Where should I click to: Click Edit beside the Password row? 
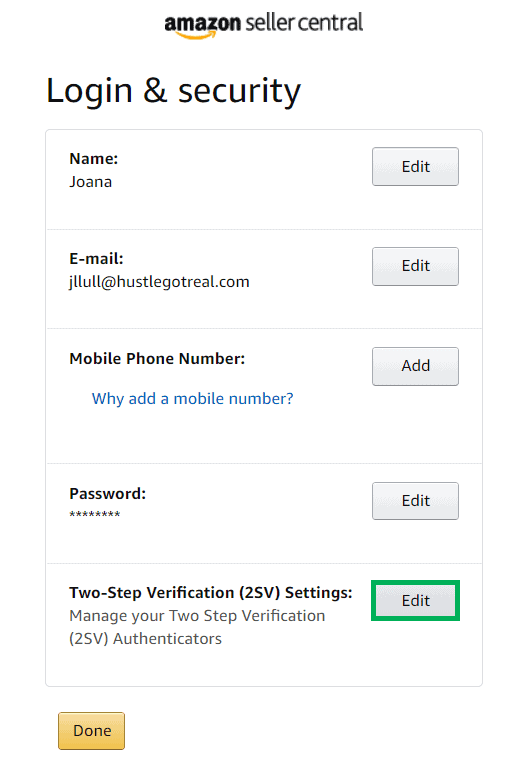[x=415, y=501]
